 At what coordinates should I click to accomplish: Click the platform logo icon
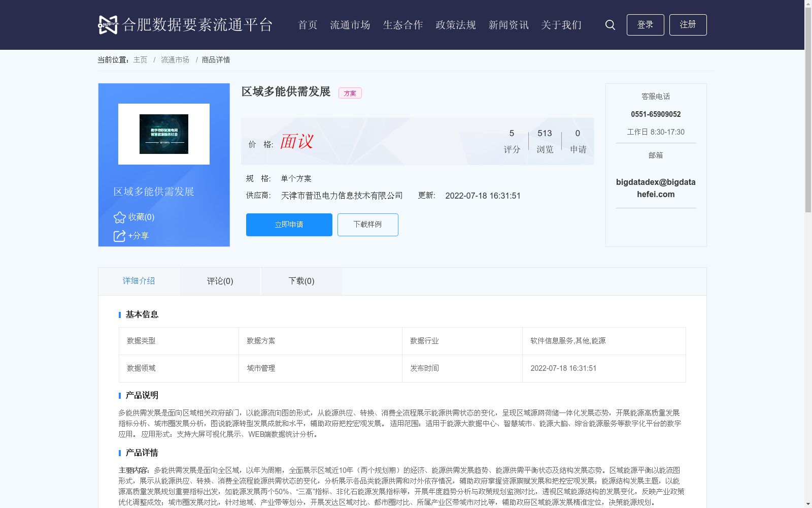pos(108,25)
